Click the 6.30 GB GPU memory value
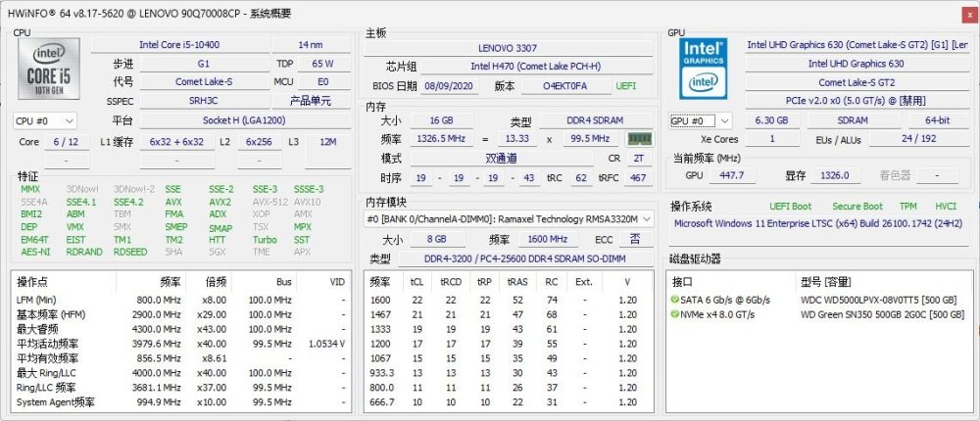This screenshot has height=421, width=980. tap(771, 120)
